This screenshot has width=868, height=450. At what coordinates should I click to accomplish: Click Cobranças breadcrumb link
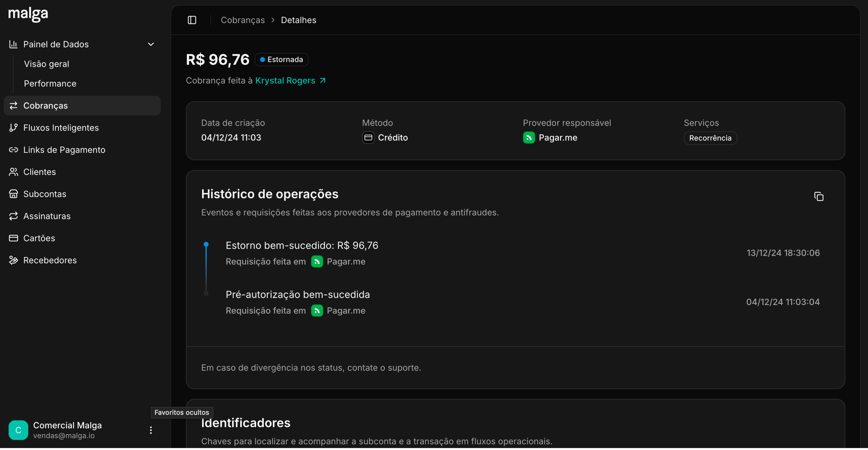click(243, 20)
